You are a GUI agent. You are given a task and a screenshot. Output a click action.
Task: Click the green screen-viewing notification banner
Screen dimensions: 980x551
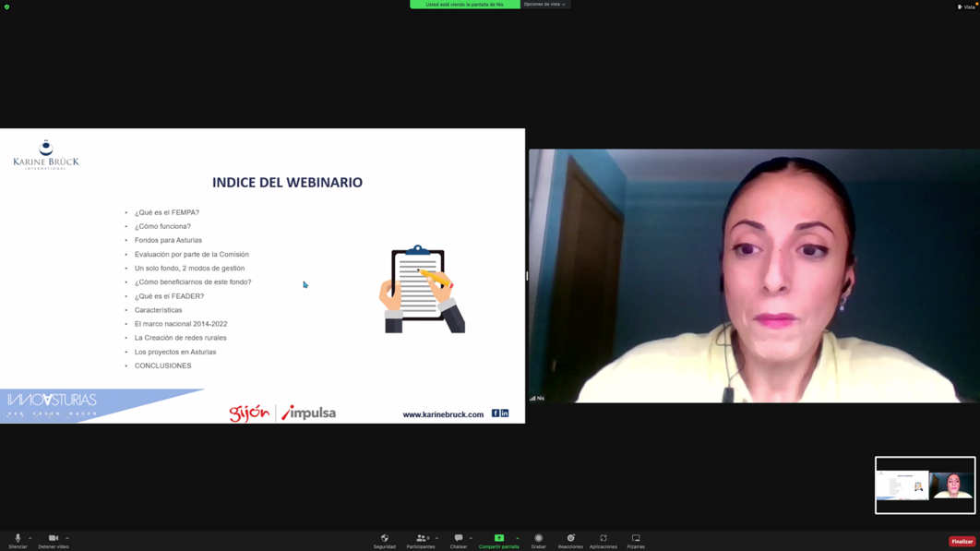tap(465, 5)
